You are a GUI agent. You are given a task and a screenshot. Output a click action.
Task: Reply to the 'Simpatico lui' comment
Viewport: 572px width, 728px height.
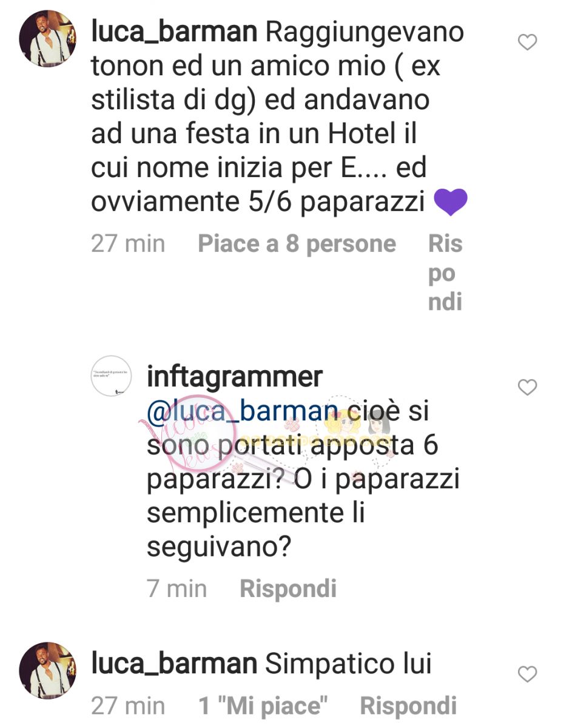[x=408, y=706]
